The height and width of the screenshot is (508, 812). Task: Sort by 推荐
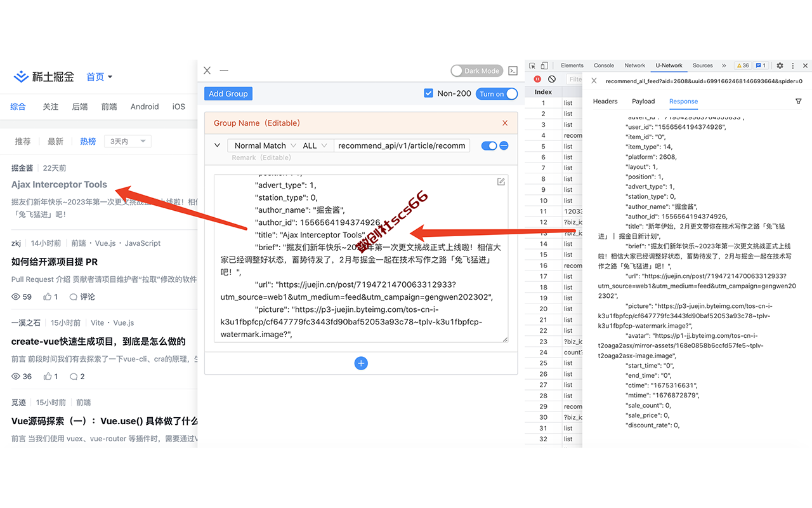23,141
